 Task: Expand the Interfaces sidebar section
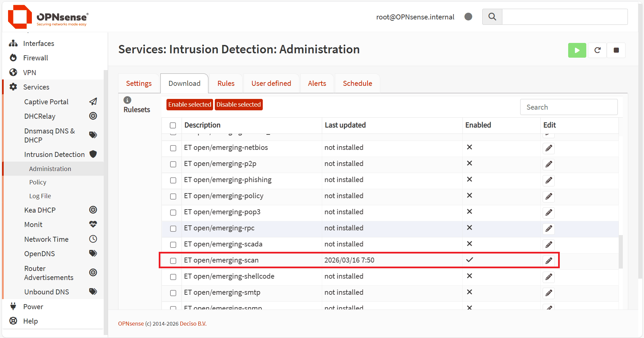[x=39, y=44]
